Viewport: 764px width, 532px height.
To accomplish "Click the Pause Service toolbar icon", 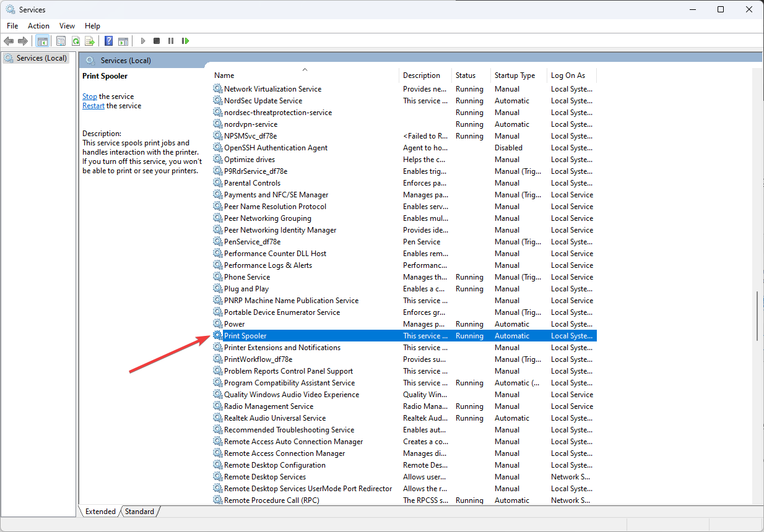I will [171, 41].
